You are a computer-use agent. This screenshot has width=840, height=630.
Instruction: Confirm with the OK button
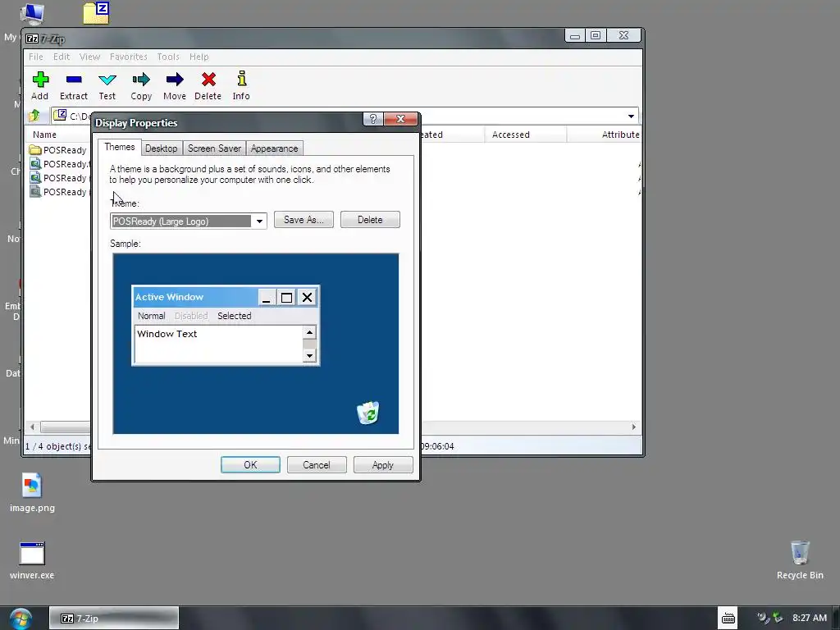click(251, 465)
